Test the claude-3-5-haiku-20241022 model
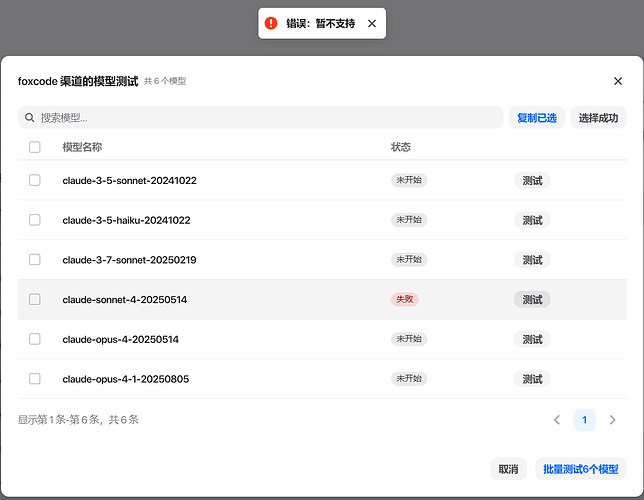This screenshot has width=644, height=500. coord(532,220)
